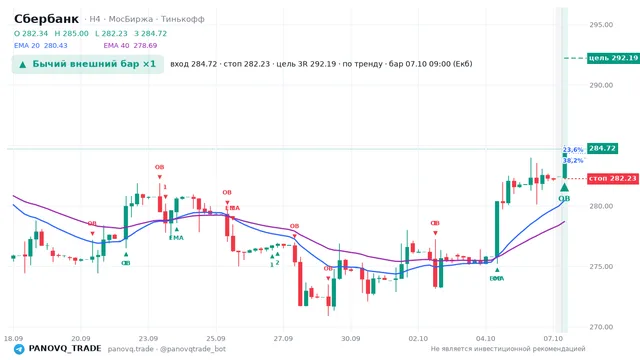The height and width of the screenshot is (360, 640).
Task: Click the 18.09 date axis label
Action: pyautogui.click(x=13, y=338)
